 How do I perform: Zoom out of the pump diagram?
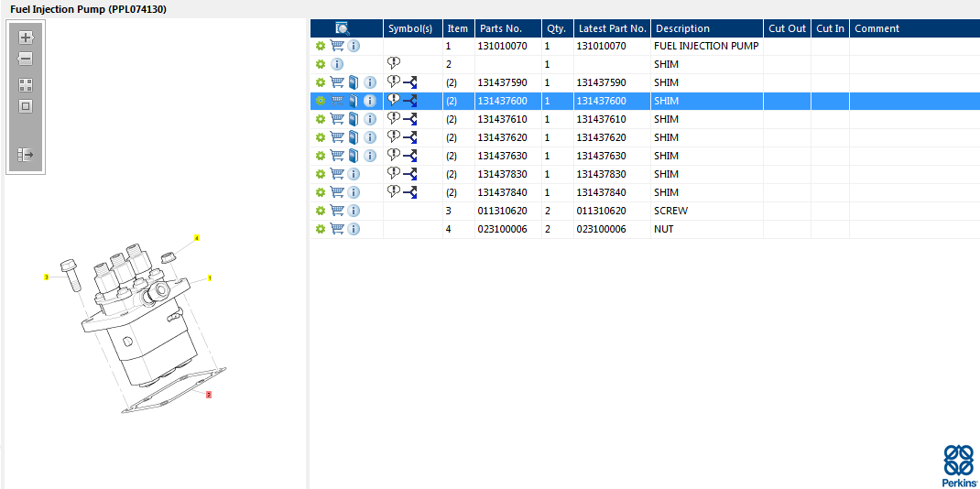point(26,59)
